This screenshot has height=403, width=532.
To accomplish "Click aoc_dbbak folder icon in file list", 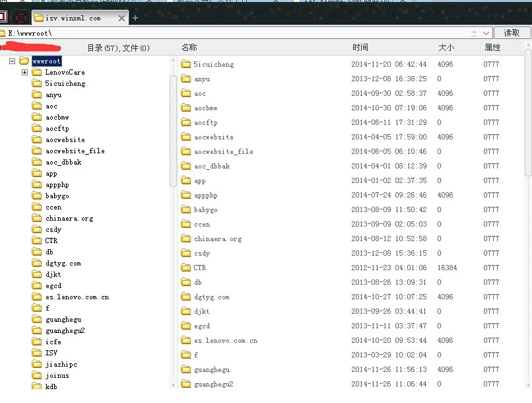I will click(x=185, y=166).
